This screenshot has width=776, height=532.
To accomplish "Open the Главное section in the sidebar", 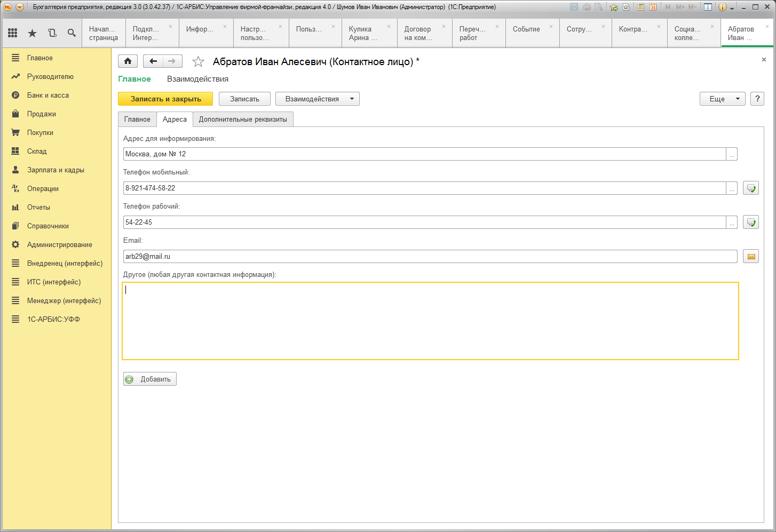I will (x=57, y=58).
